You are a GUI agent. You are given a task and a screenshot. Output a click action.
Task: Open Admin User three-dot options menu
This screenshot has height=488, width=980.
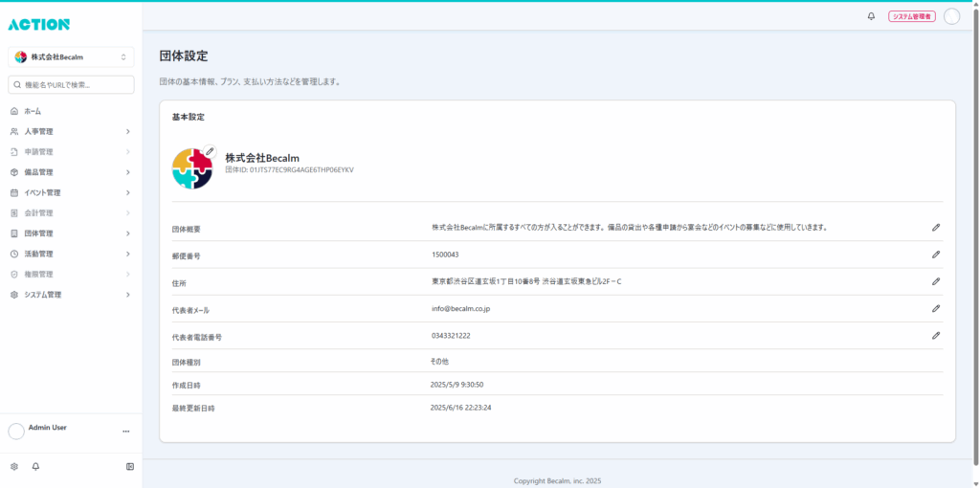click(x=125, y=432)
